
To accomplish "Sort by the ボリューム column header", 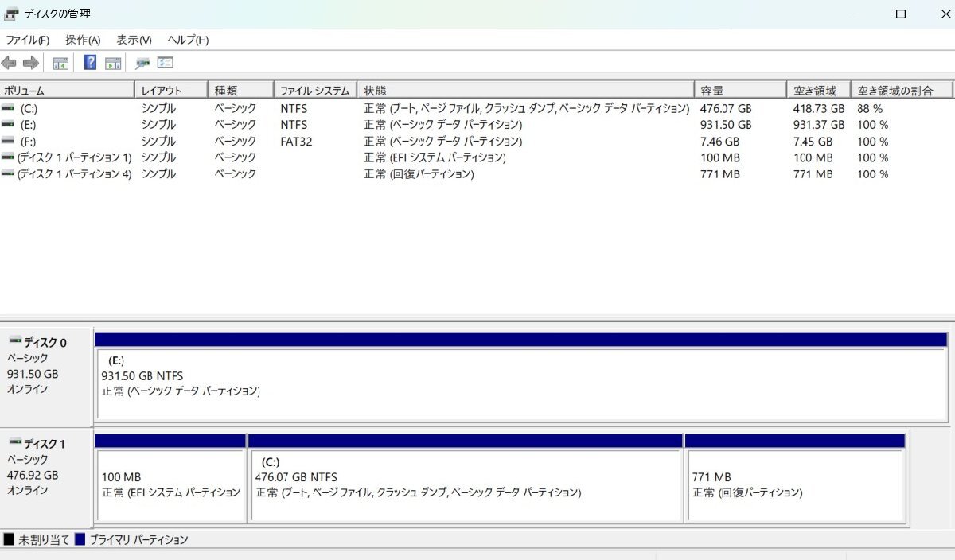I will point(67,91).
